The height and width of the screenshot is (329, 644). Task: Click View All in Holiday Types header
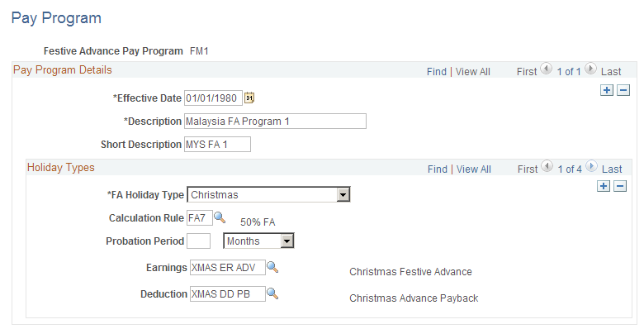click(474, 169)
